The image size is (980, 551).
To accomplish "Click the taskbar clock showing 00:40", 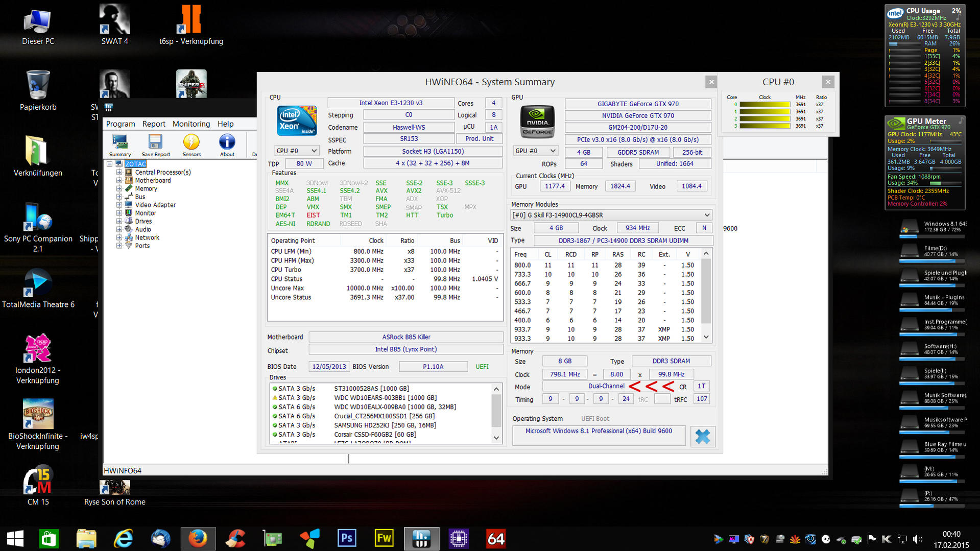I will 951,534.
